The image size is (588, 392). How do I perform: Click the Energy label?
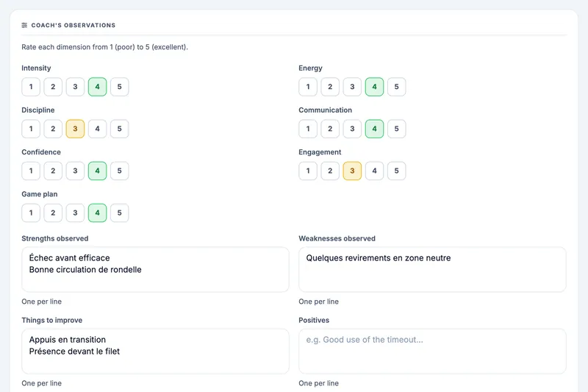click(310, 68)
